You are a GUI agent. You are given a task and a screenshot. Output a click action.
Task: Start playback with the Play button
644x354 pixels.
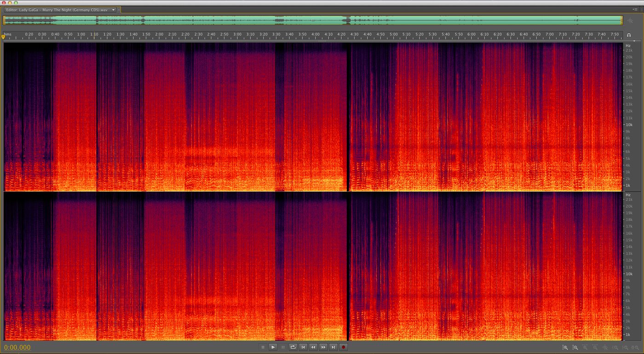(x=273, y=347)
